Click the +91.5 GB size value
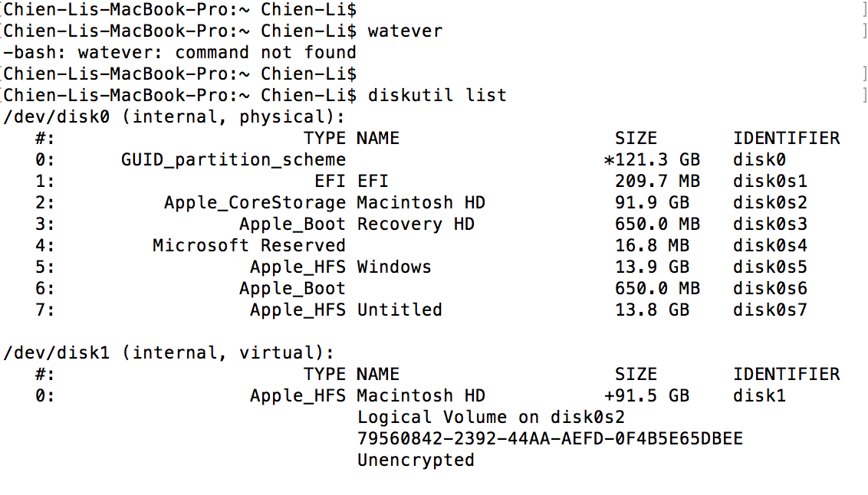 tap(646, 396)
